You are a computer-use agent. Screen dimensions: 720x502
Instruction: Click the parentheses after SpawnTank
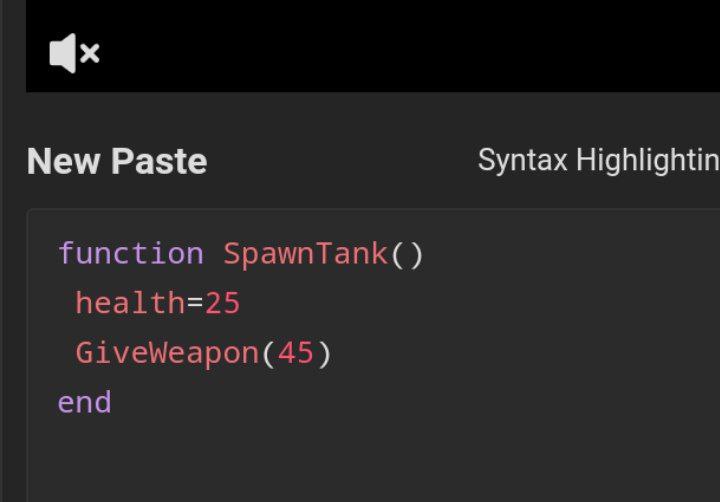tap(406, 254)
